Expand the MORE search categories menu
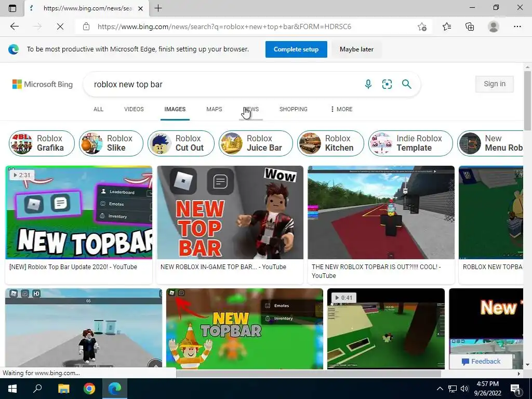Image resolution: width=532 pixels, height=399 pixels. tap(341, 109)
